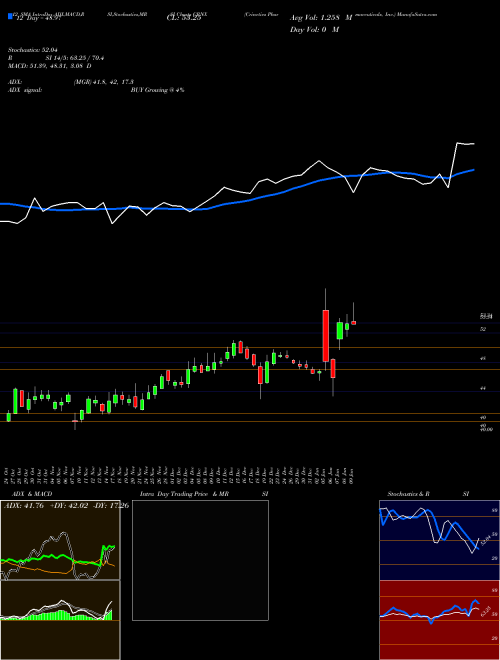The height and width of the screenshot is (660, 500).
Task: Click the 44 price axis label
Action: [x=483, y=388]
